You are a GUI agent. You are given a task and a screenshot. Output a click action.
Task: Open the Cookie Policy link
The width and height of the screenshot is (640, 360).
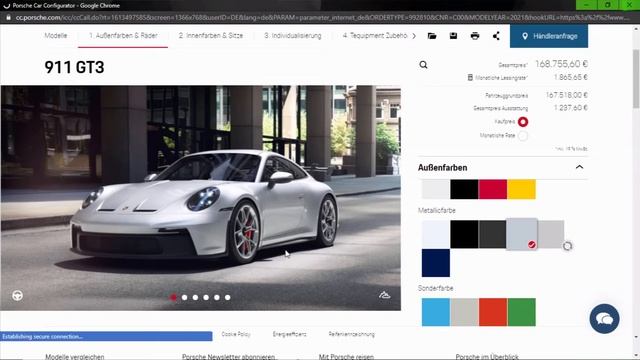click(236, 334)
